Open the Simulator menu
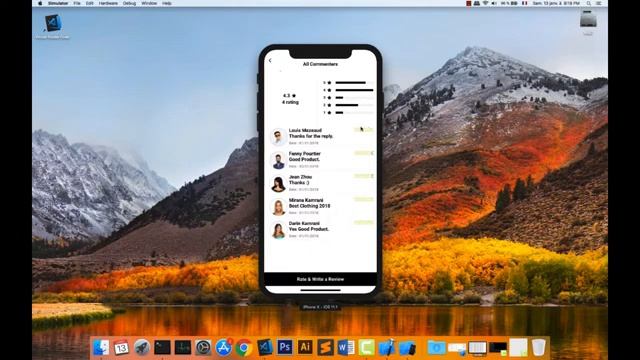Viewport: 640px width, 360px height. pos(58,3)
